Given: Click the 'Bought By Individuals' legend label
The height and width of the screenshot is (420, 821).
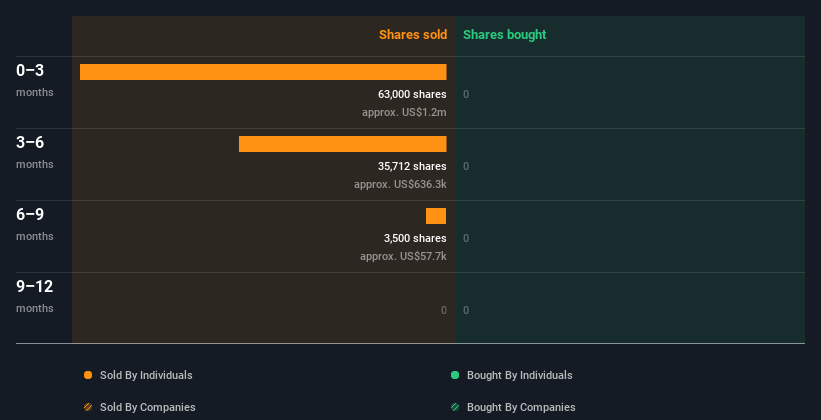Looking at the screenshot, I should (x=519, y=375).
